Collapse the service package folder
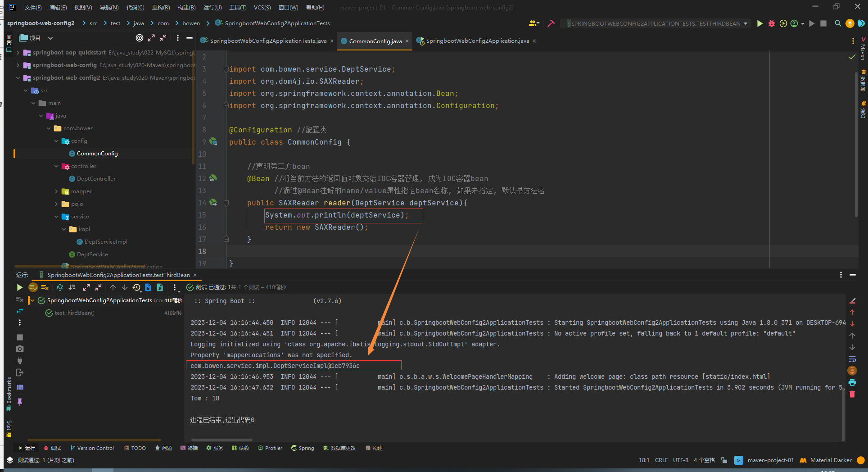868x472 pixels. coord(56,217)
